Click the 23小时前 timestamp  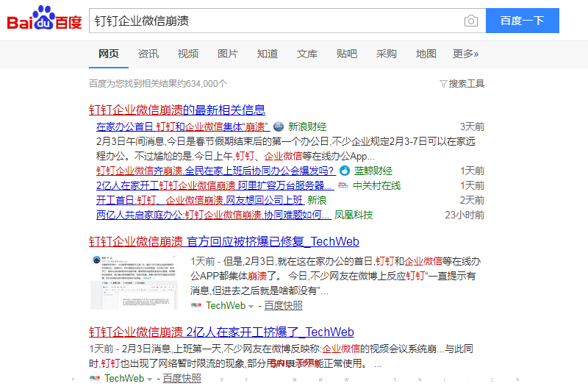pos(465,215)
